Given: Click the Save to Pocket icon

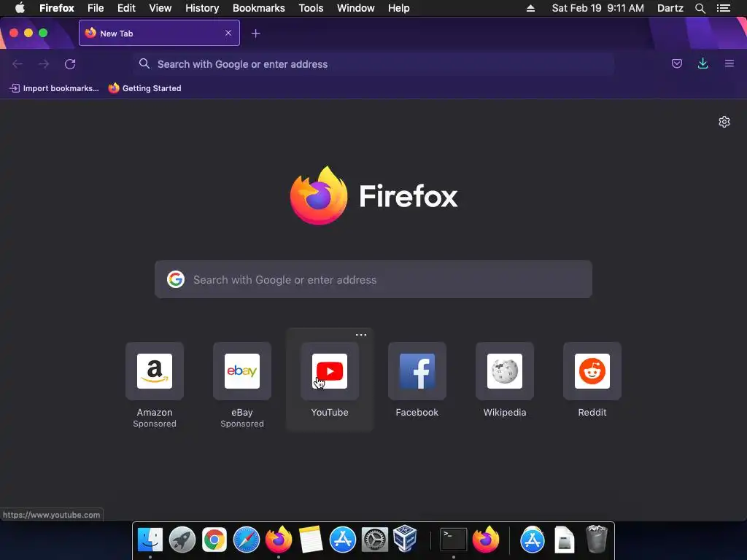Looking at the screenshot, I should 676,64.
